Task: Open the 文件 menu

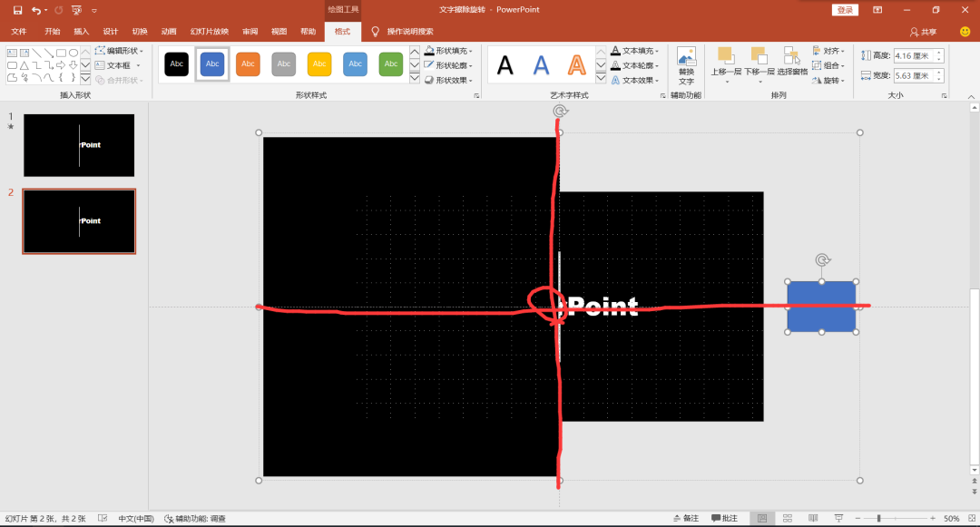Action: (19, 31)
